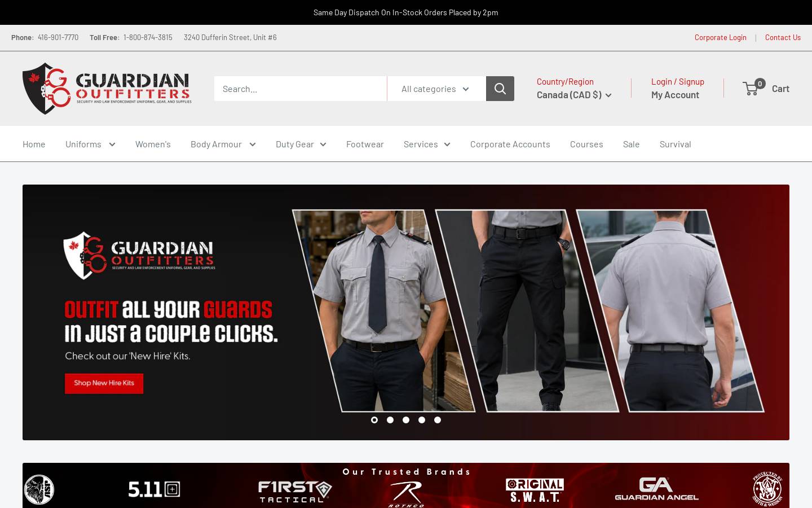This screenshot has height=508, width=812.
Task: Click the Smith & Wesson brand logo
Action: click(x=767, y=489)
